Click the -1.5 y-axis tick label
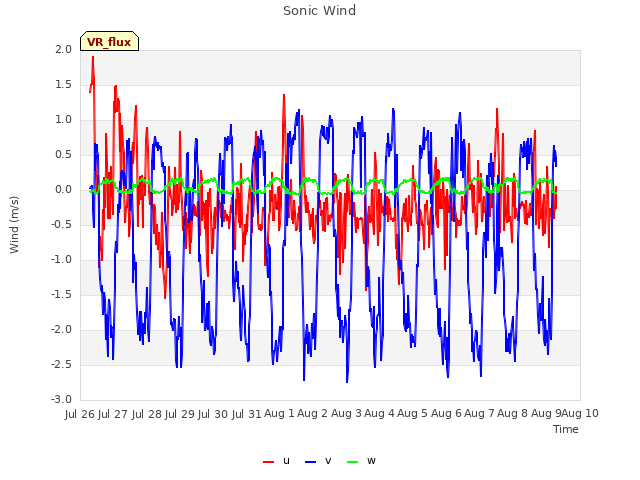The height and width of the screenshot is (480, 640). coord(61,295)
